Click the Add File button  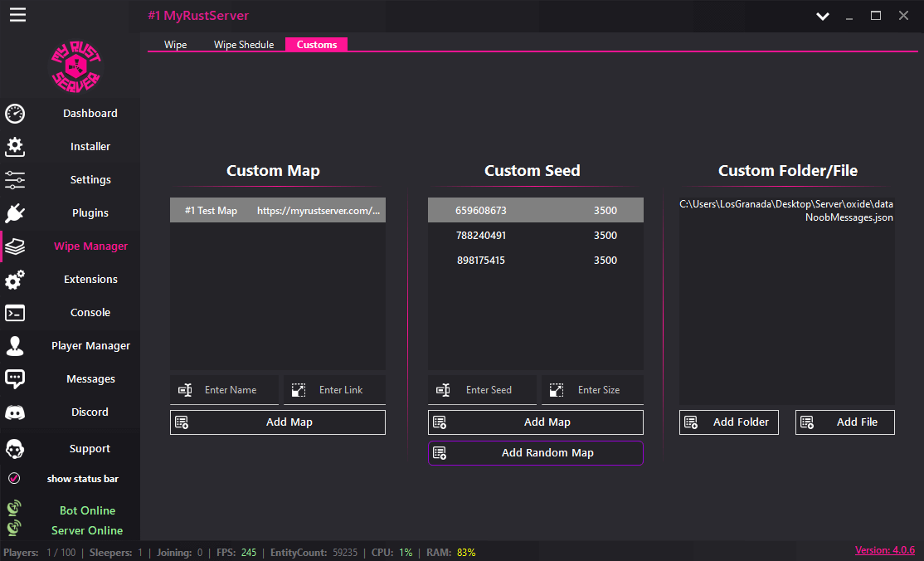tap(845, 422)
